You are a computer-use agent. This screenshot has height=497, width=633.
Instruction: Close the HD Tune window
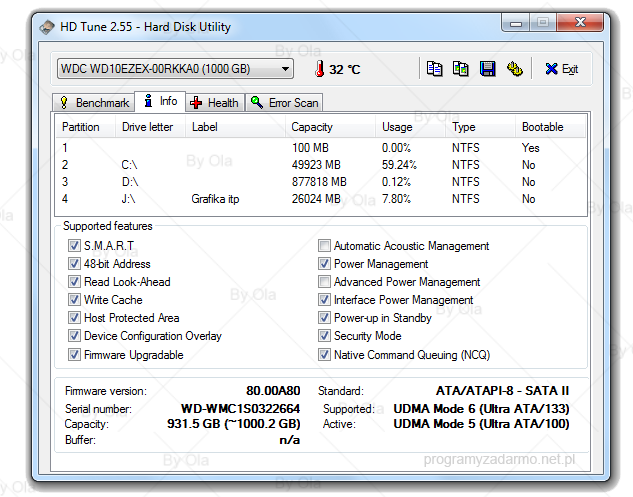580,23
